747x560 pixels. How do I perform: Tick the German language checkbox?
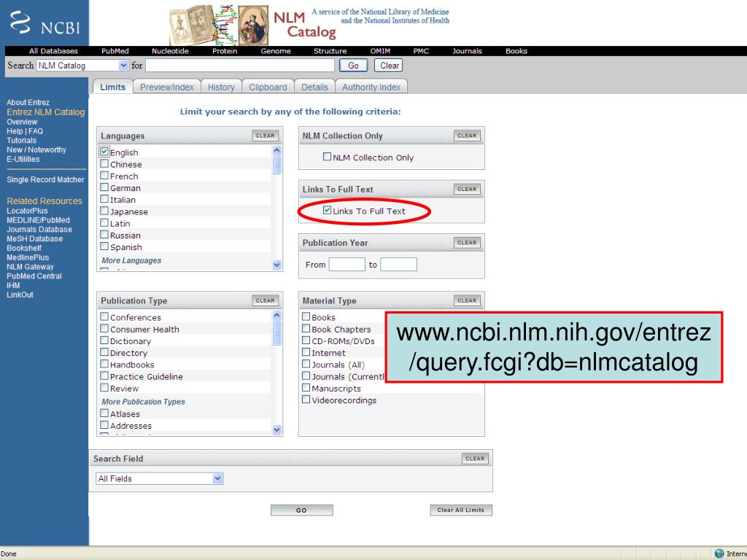point(104,187)
